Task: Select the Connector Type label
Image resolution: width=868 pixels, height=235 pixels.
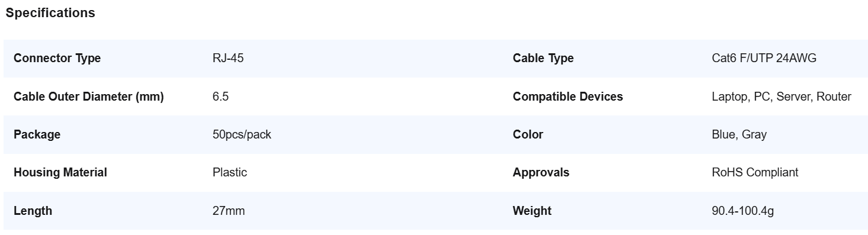Action: (x=57, y=59)
